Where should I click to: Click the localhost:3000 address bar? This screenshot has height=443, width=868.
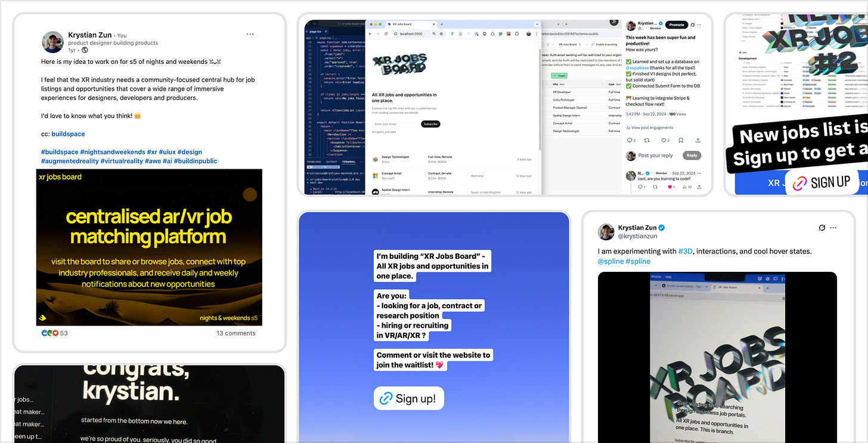pos(418,34)
